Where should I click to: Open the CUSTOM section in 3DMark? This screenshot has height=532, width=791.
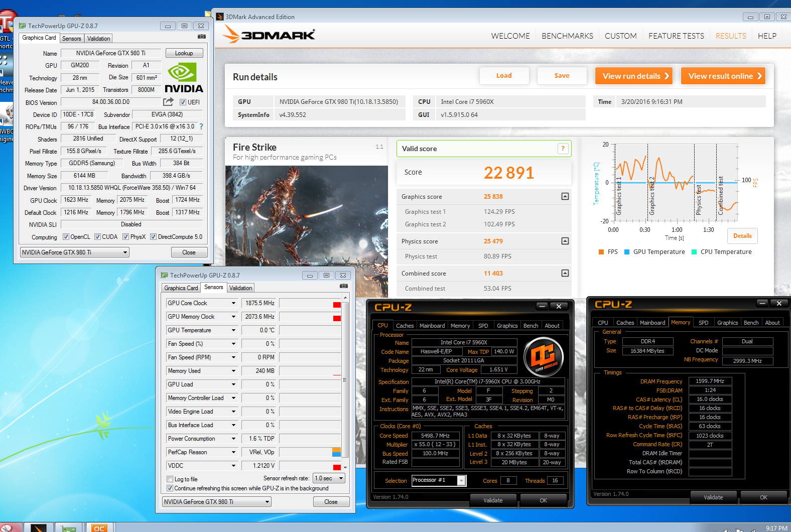(620, 36)
